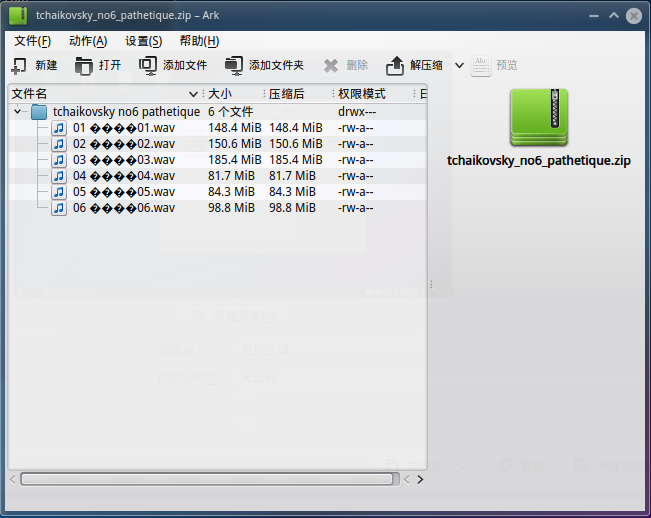The height and width of the screenshot is (518, 651).
Task: Click the Preview toolbar icon
Action: point(481,66)
